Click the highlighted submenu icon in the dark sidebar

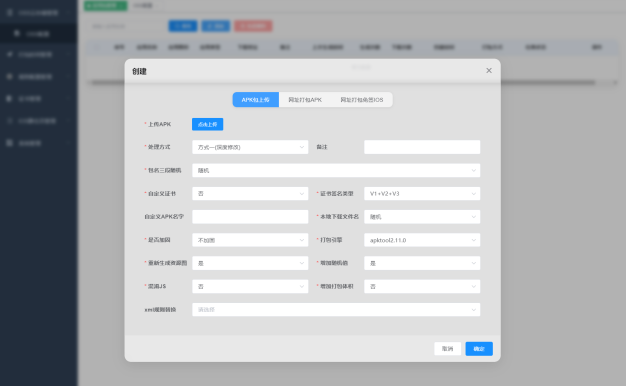(17, 34)
